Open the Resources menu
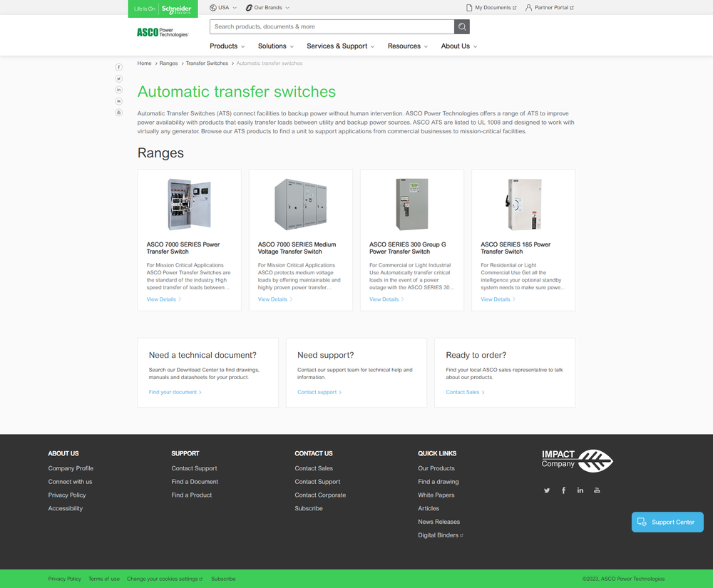713x588 pixels. pos(407,46)
